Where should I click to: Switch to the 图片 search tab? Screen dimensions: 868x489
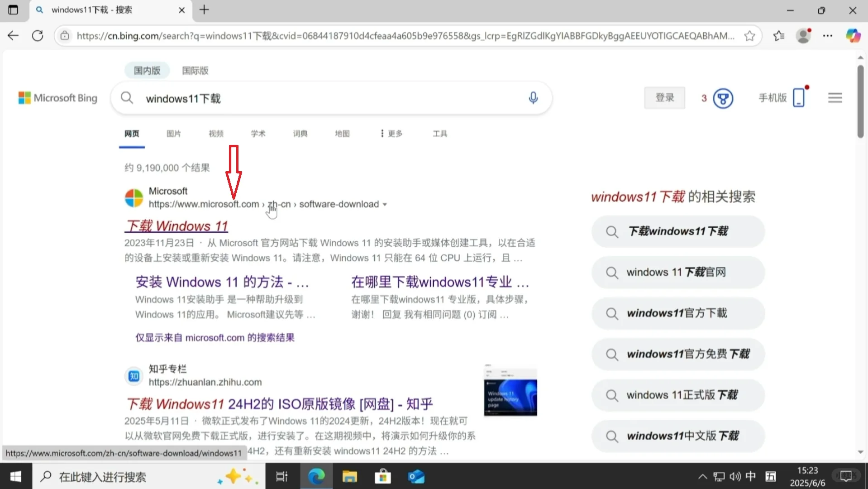pos(173,134)
